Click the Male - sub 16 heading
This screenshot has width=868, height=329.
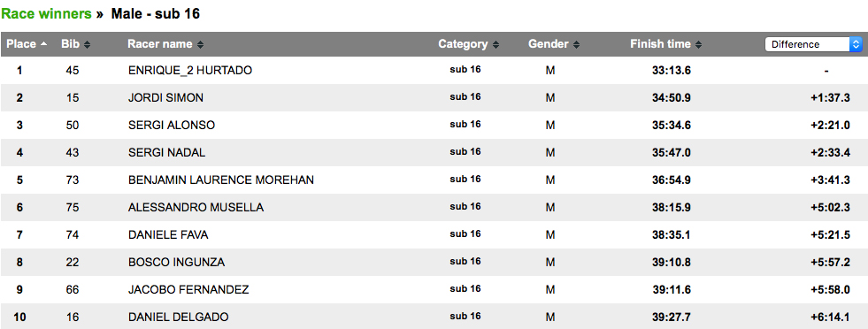156,14
